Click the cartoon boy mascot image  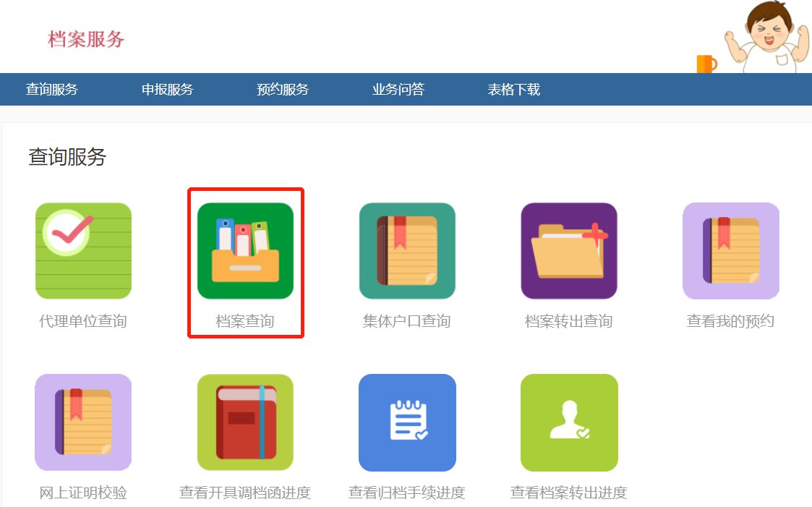tap(767, 37)
